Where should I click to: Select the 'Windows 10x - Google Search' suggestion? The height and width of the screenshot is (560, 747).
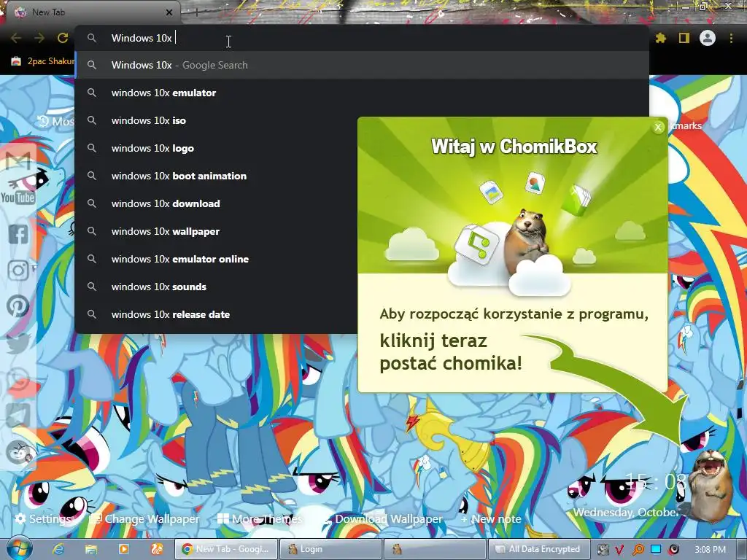(x=362, y=65)
